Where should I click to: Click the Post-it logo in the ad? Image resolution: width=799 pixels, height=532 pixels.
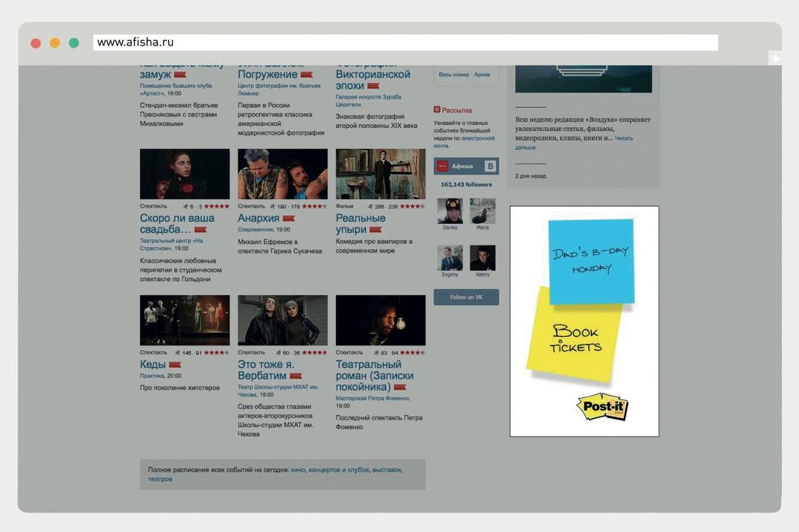click(x=602, y=406)
